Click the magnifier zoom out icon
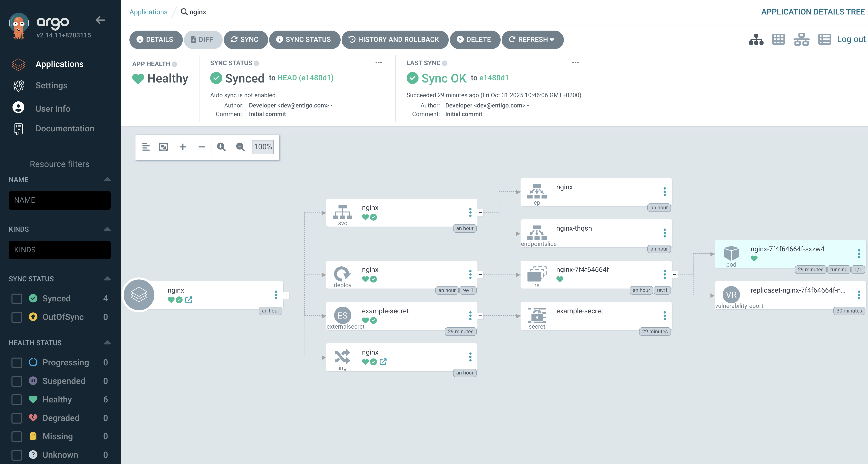 240,147
